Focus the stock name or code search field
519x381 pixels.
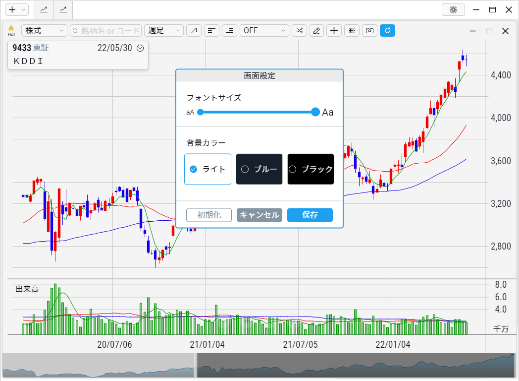tap(106, 31)
